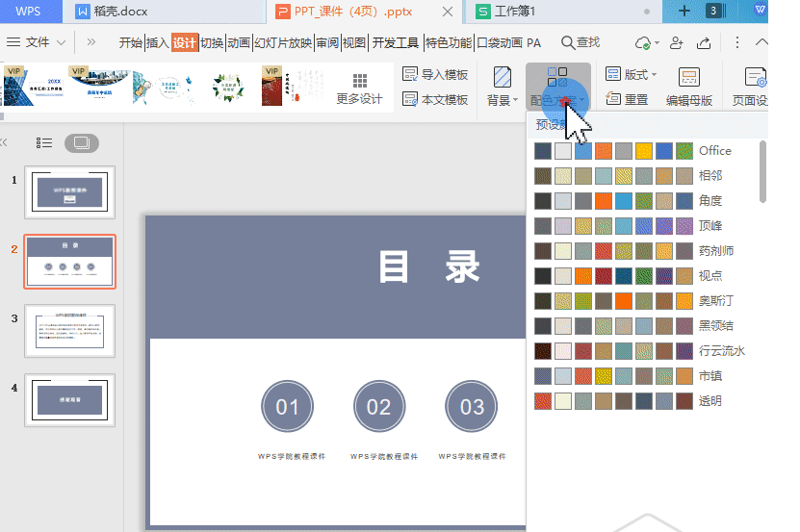The height and width of the screenshot is (532, 800).
Task: Choose the 奥斯汀 color scheme
Action: [632, 301]
